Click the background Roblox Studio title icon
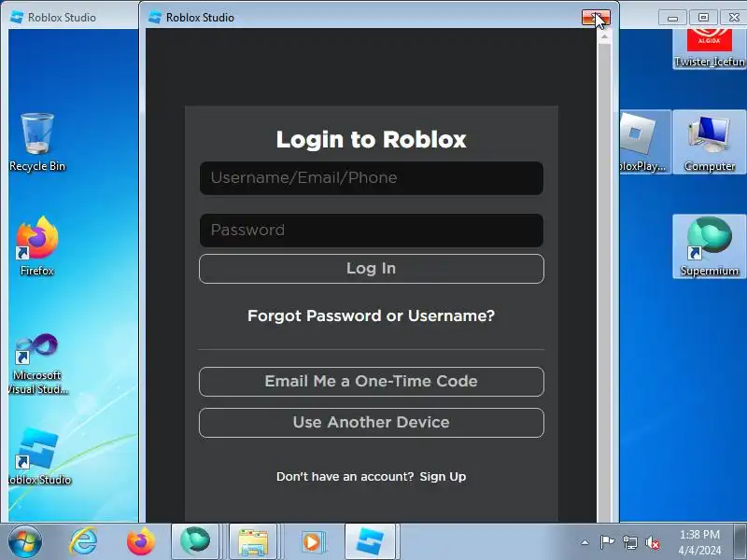Image resolution: width=747 pixels, height=560 pixels. (x=17, y=17)
